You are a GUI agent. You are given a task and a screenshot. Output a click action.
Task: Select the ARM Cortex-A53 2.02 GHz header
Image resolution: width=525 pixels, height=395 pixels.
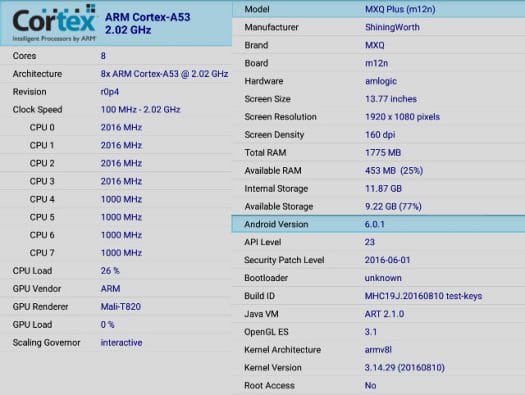coord(147,23)
